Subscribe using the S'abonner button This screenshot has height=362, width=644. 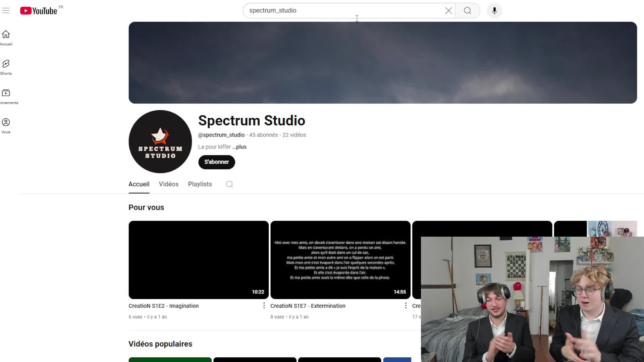217,162
